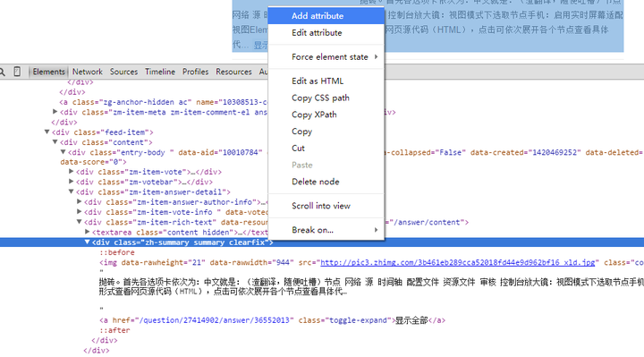Viewport: 644px width, 357px height.
Task: Open Force element state submenu
Action: pyautogui.click(x=326, y=57)
